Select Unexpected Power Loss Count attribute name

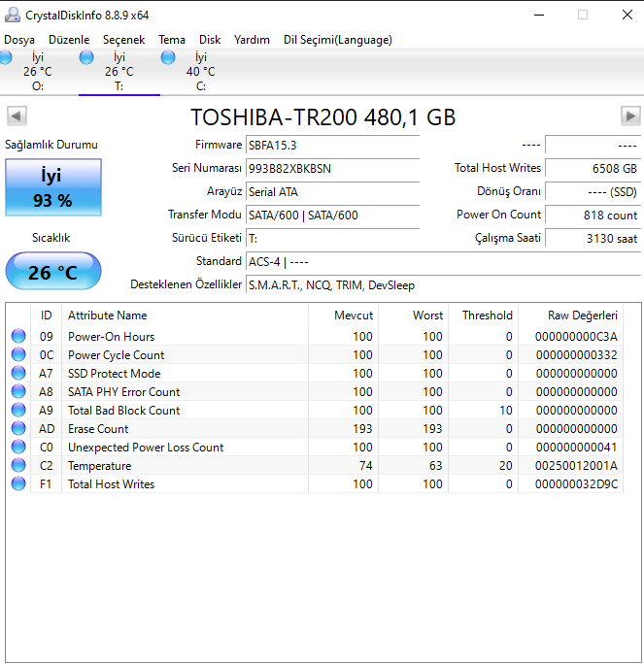click(146, 448)
